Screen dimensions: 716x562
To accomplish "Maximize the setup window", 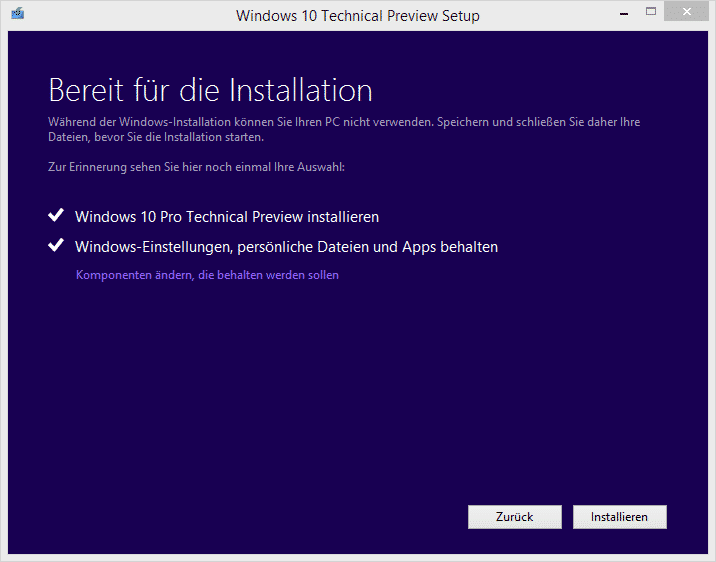I will (651, 12).
